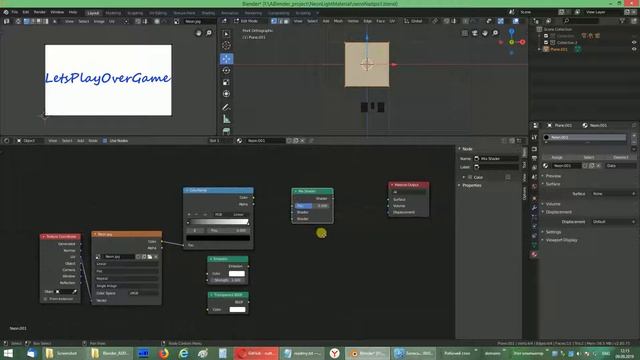This screenshot has width=640, height=360.
Task: Select the Move tool in viewport toolbar
Action: point(227,59)
